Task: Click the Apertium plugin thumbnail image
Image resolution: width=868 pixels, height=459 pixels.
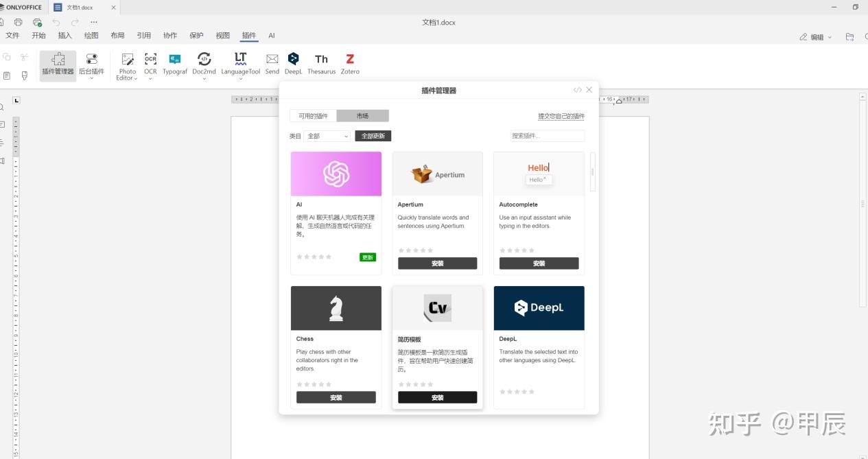Action: click(438, 174)
